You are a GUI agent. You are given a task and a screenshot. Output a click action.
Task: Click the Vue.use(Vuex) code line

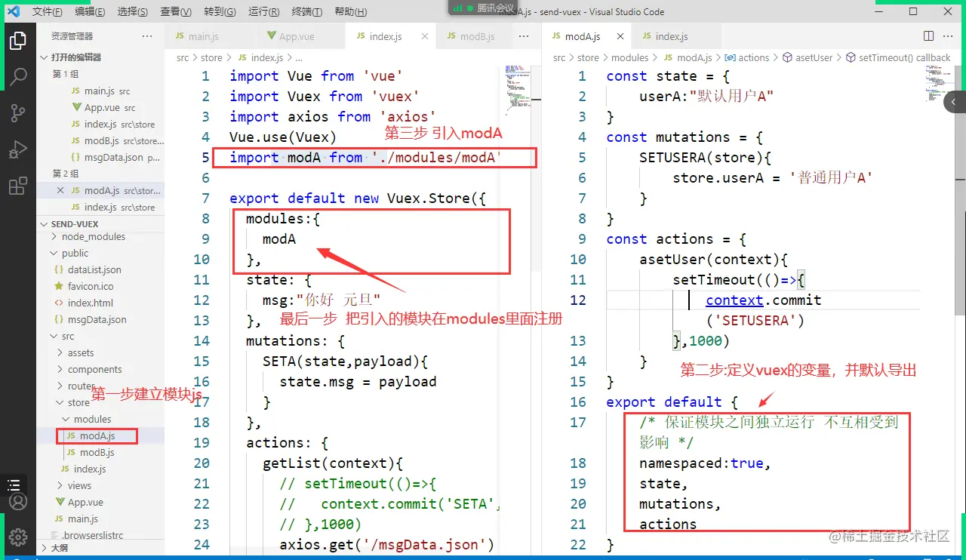pos(283,137)
